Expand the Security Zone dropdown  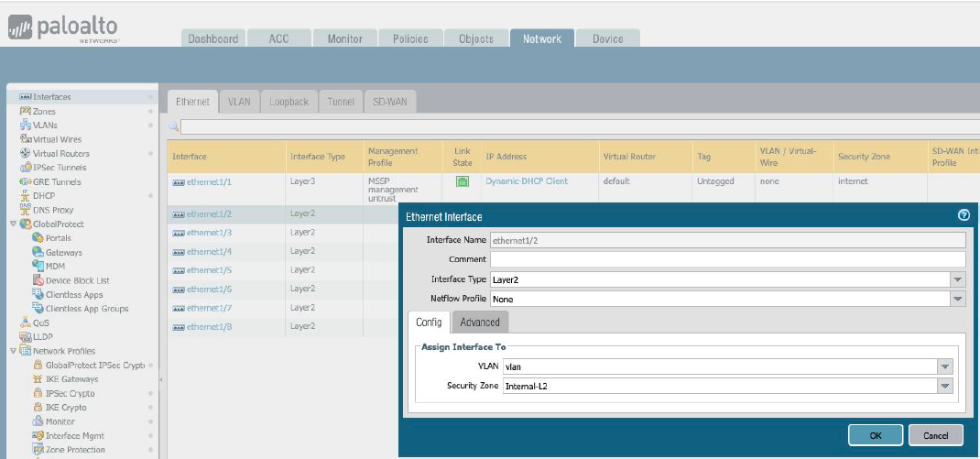945,387
